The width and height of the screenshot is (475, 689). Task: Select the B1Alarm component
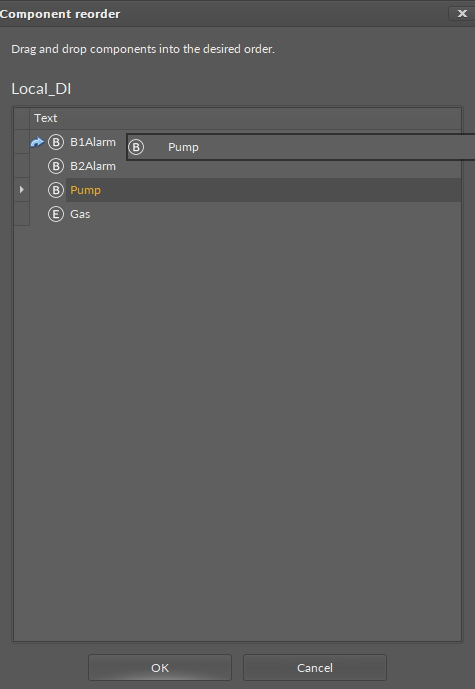click(x=93, y=142)
